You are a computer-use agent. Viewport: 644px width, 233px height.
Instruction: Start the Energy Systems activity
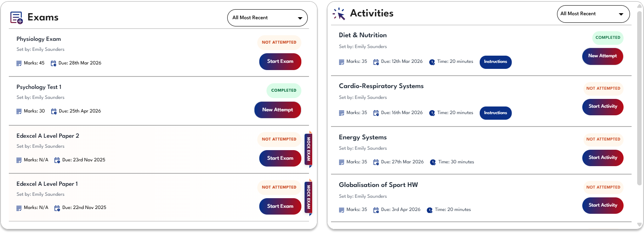[603, 158]
